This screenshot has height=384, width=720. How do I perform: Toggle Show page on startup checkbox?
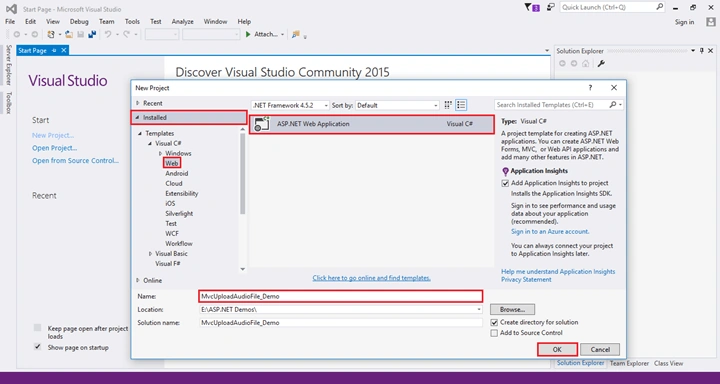[x=37, y=347]
